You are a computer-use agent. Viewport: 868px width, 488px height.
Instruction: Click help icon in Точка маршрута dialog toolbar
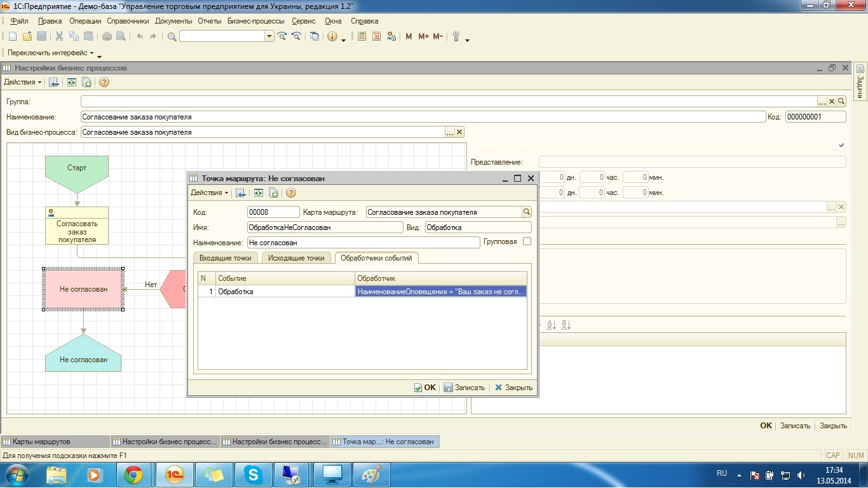tap(291, 193)
